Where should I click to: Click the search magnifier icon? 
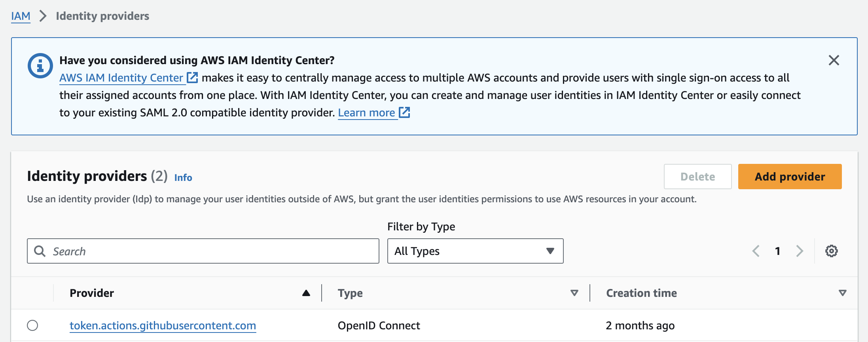pyautogui.click(x=40, y=251)
